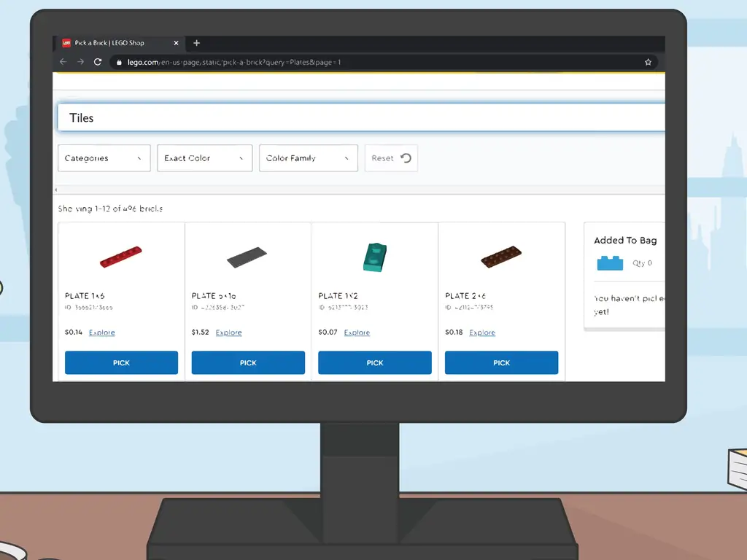Click the 'Showing 1-12' results count text

(x=111, y=209)
